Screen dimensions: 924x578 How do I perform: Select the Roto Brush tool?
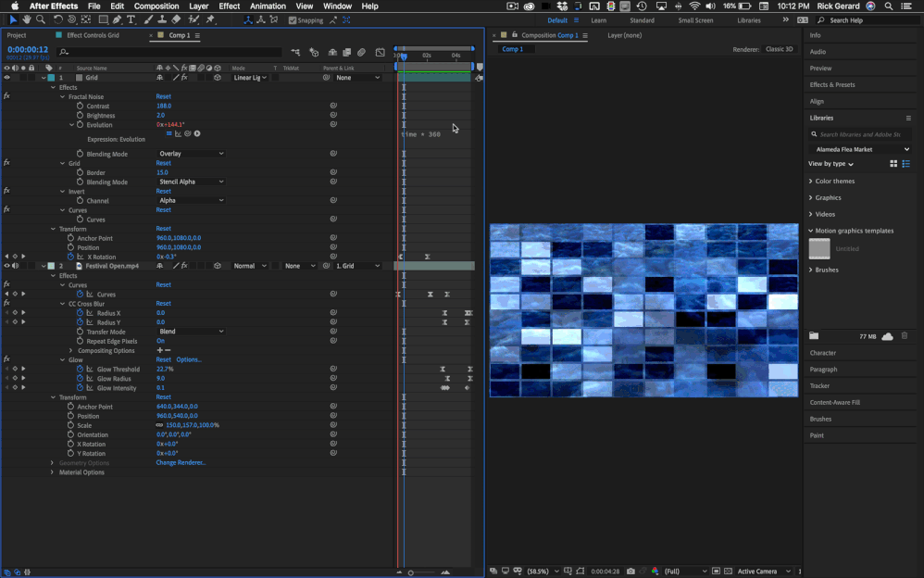click(x=193, y=19)
